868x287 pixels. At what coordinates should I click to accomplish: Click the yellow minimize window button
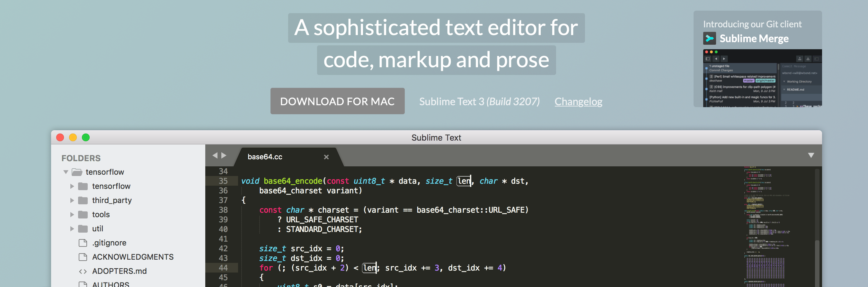pyautogui.click(x=73, y=137)
